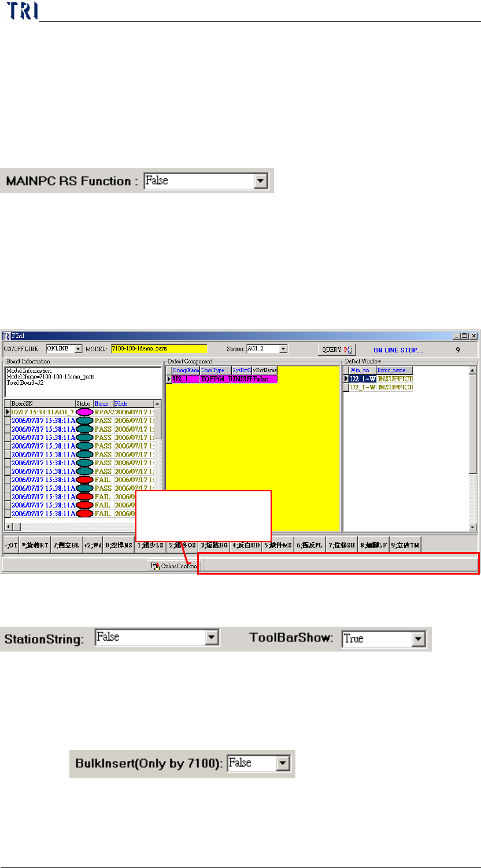This screenshot has width=481, height=868.
Task: Click the 7;位移SH defect button
Action: point(342,545)
